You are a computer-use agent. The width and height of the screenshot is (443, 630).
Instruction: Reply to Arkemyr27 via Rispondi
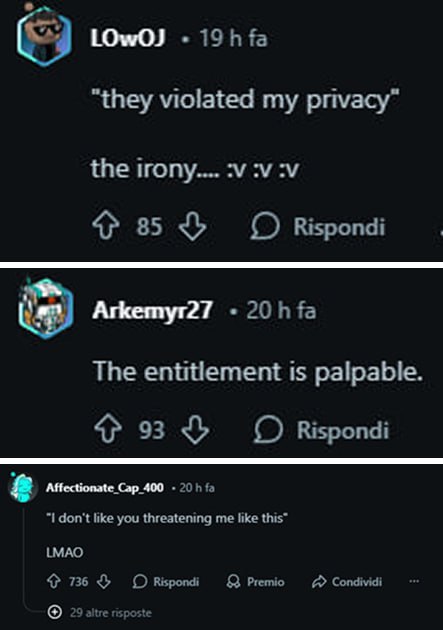321,430
